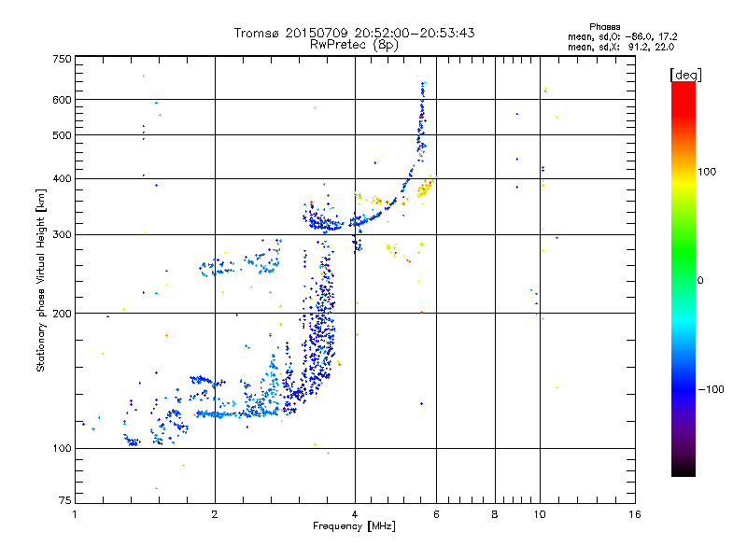Click the "[deg]" colorbar label

pyautogui.click(x=685, y=75)
